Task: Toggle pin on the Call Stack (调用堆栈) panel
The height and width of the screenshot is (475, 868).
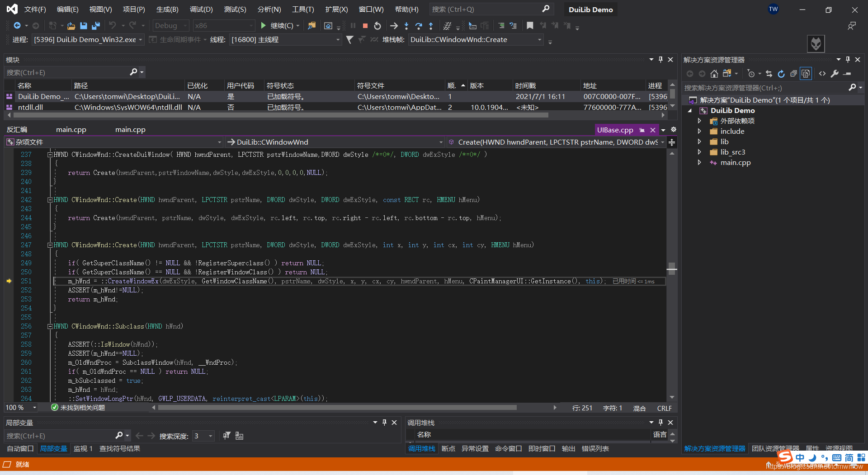Action: [660, 423]
